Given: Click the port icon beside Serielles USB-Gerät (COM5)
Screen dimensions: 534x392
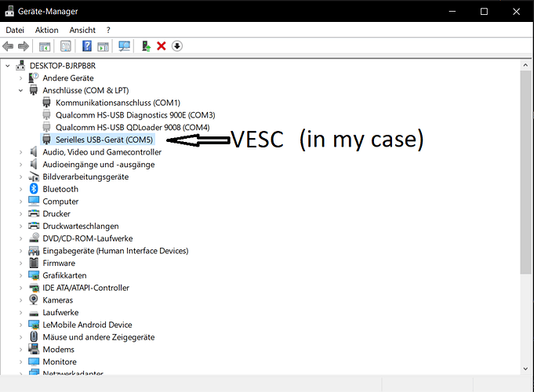Looking at the screenshot, I should click(47, 140).
